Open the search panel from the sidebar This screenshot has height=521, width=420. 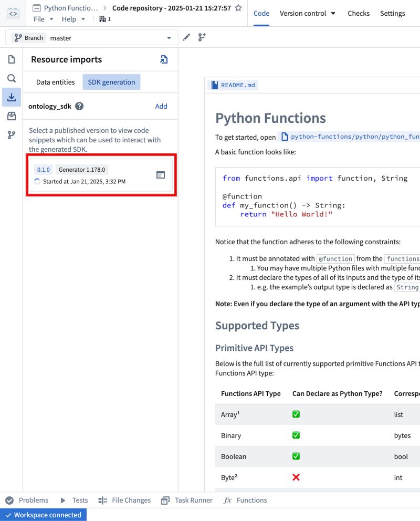tap(11, 78)
